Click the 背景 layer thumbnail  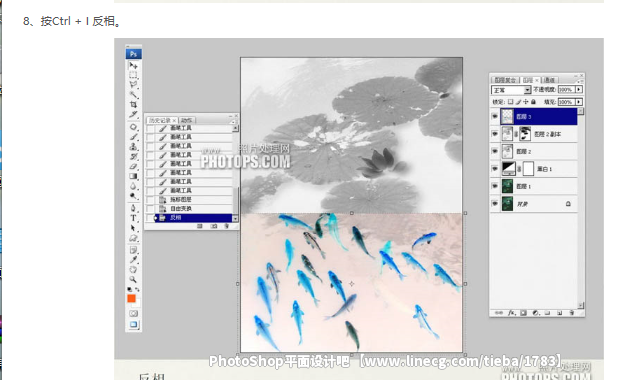[x=508, y=204]
